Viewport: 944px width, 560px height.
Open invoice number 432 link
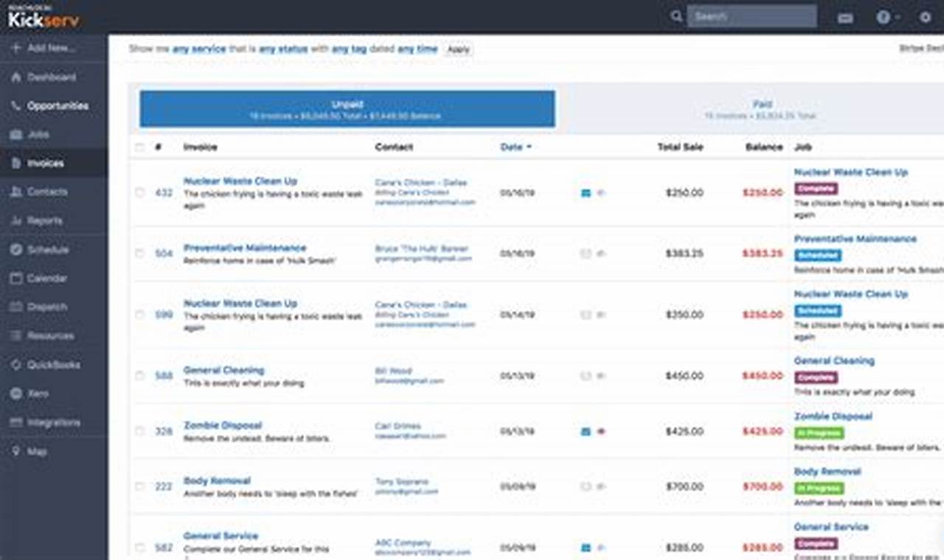(163, 193)
